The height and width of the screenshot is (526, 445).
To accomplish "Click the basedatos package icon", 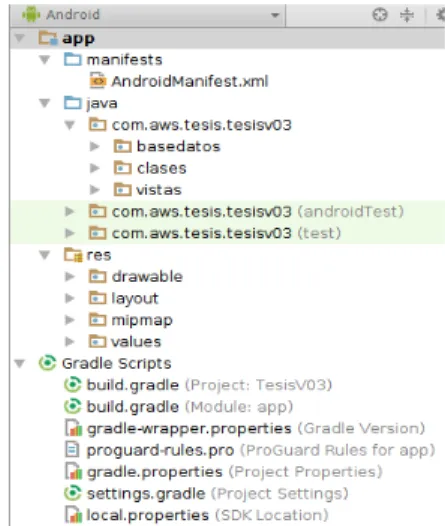I will [x=122, y=146].
